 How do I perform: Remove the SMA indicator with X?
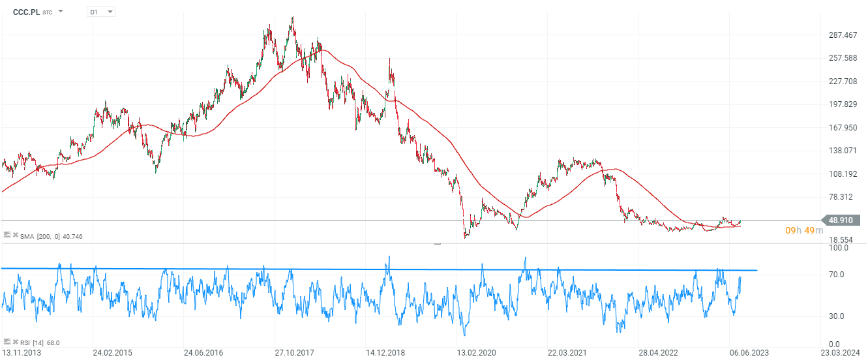pos(15,235)
